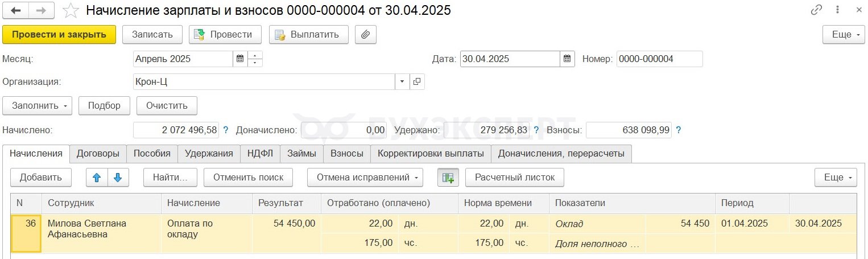Open the Расчетный листок report
The height and width of the screenshot is (259, 868).
515,177
